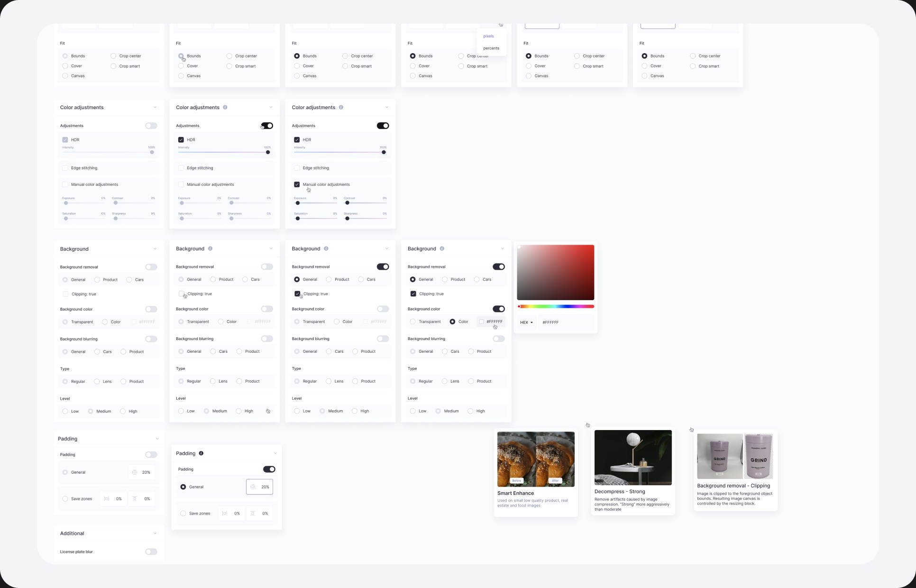Image resolution: width=916 pixels, height=588 pixels.
Task: Click the Before label on Smart Enhance image
Action: tap(516, 481)
